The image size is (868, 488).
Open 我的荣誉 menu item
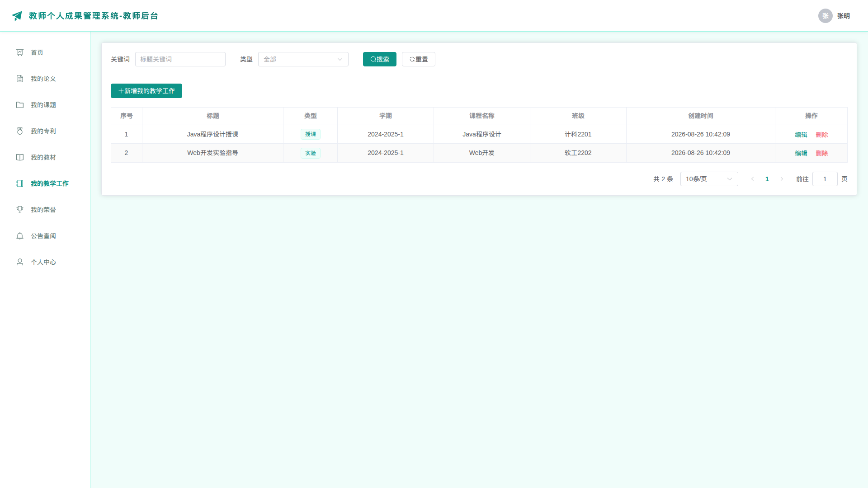click(45, 210)
